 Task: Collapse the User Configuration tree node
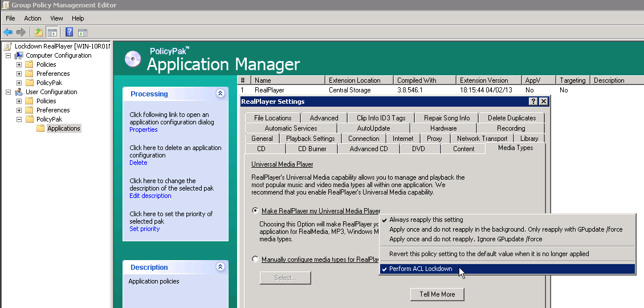click(x=8, y=92)
